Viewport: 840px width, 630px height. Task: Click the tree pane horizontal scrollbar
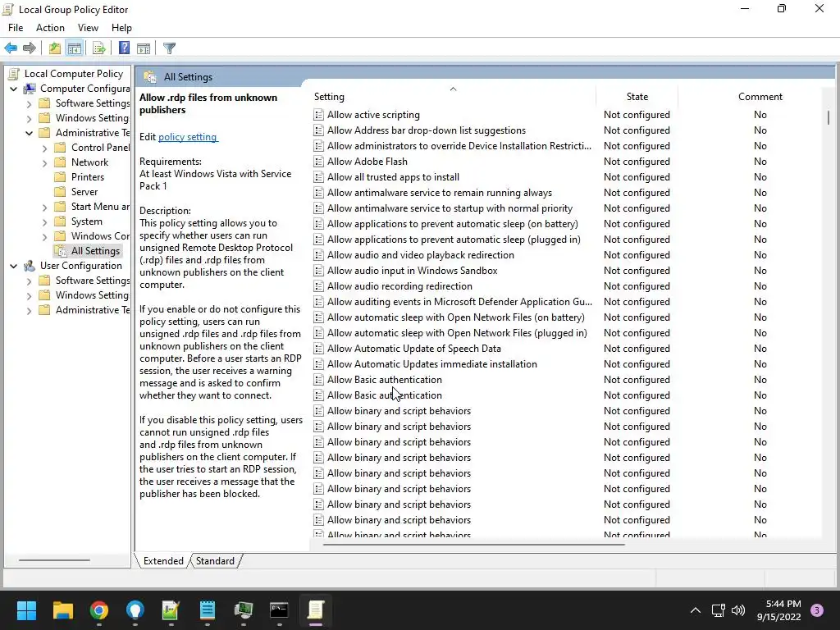[x=54, y=560]
